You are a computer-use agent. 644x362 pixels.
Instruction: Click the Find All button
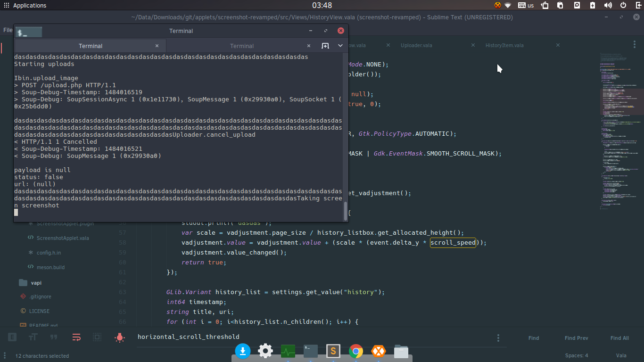pos(619,338)
